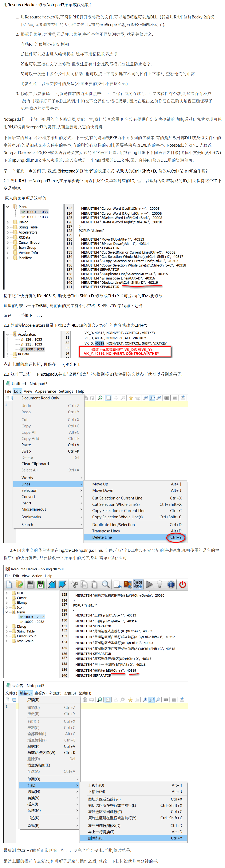The height and width of the screenshot is (868, 225).
Task: Click the Save floppy icon in Resource Hacker
Action: pos(30,584)
